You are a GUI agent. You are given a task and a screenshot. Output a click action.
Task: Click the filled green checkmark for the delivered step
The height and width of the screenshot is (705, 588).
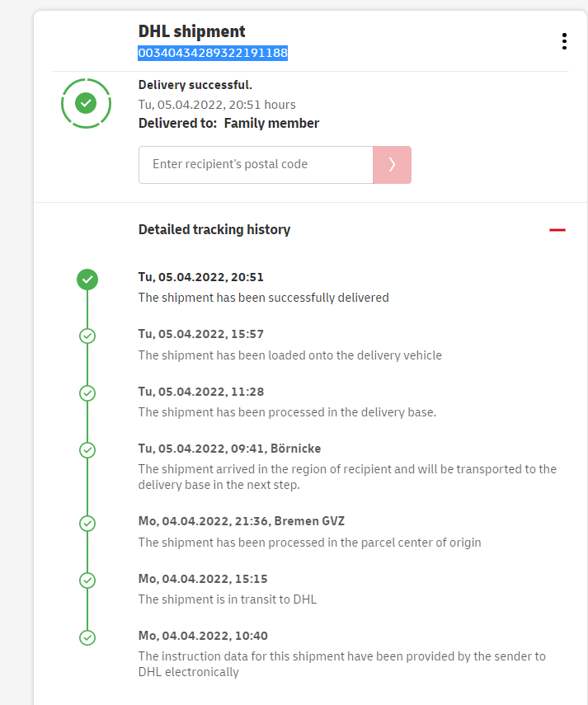click(87, 280)
